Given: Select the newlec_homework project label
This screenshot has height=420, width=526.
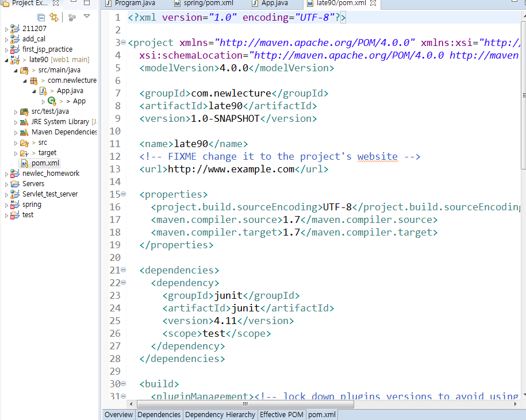Looking at the screenshot, I should [x=51, y=174].
